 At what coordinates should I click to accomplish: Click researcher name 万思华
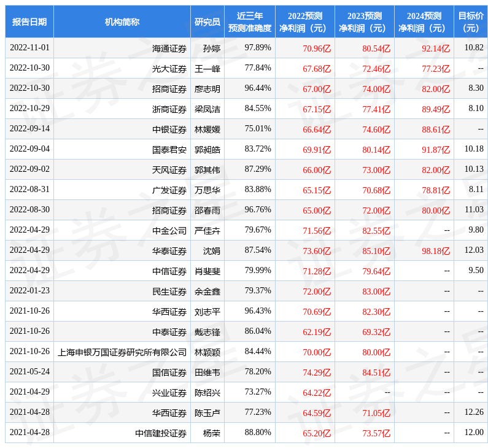pos(207,190)
